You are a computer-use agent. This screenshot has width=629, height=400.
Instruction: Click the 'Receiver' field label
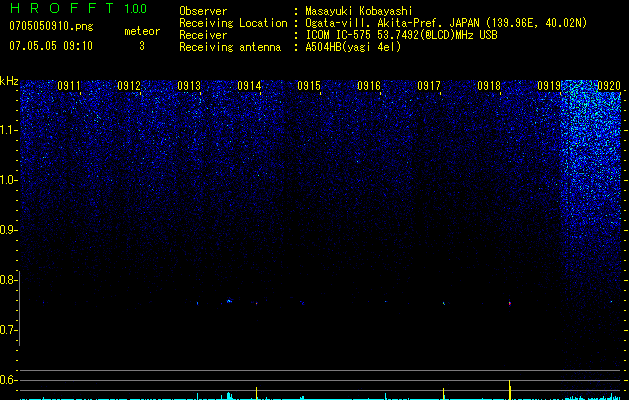click(x=203, y=35)
